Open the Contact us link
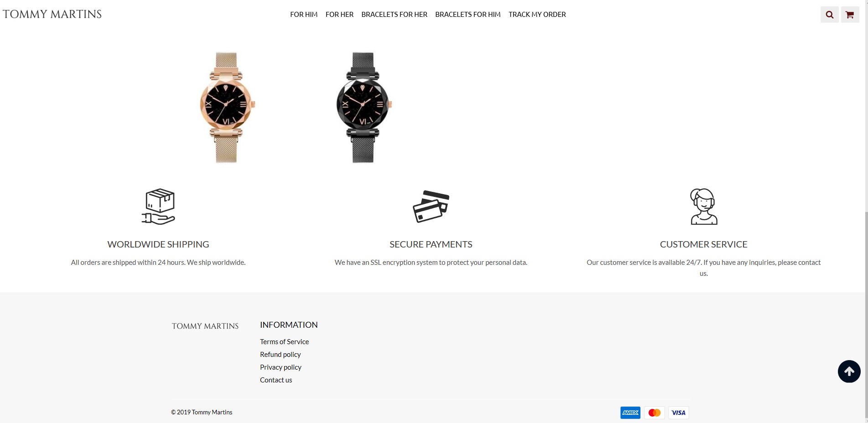Viewport: 868px width, 423px height. pos(276,380)
